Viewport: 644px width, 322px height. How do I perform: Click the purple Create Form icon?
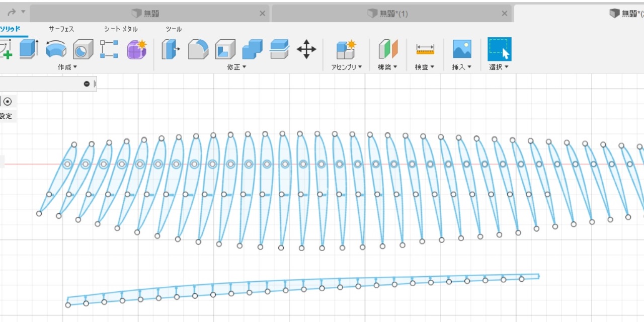[136, 49]
